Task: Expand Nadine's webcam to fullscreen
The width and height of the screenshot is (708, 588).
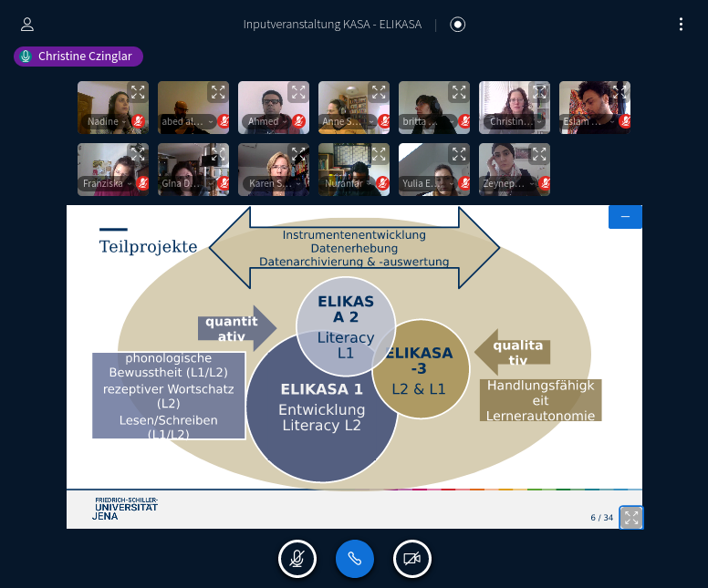Action: pyautogui.click(x=138, y=92)
